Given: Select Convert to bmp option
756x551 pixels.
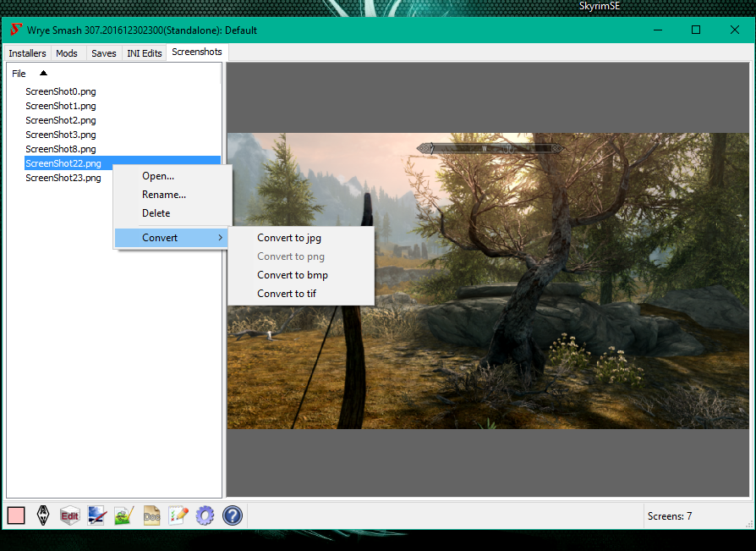Looking at the screenshot, I should (x=293, y=275).
